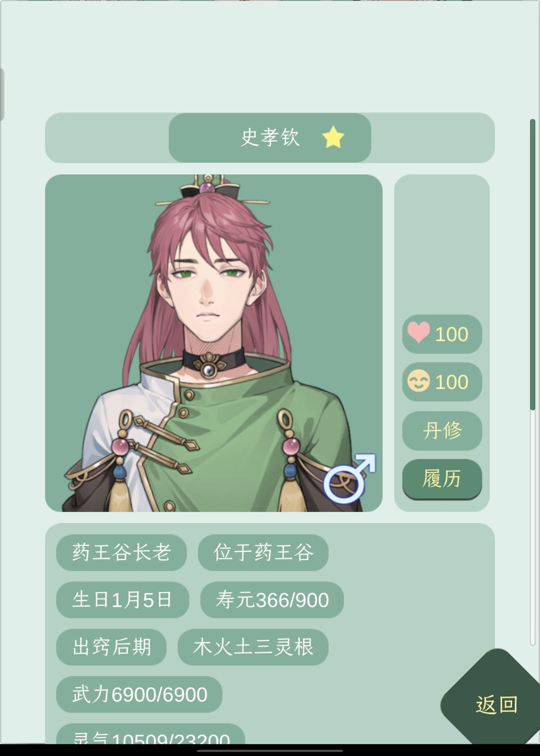This screenshot has height=756, width=540.
Task: Click the gray handle on left edge
Action: click(x=2, y=94)
